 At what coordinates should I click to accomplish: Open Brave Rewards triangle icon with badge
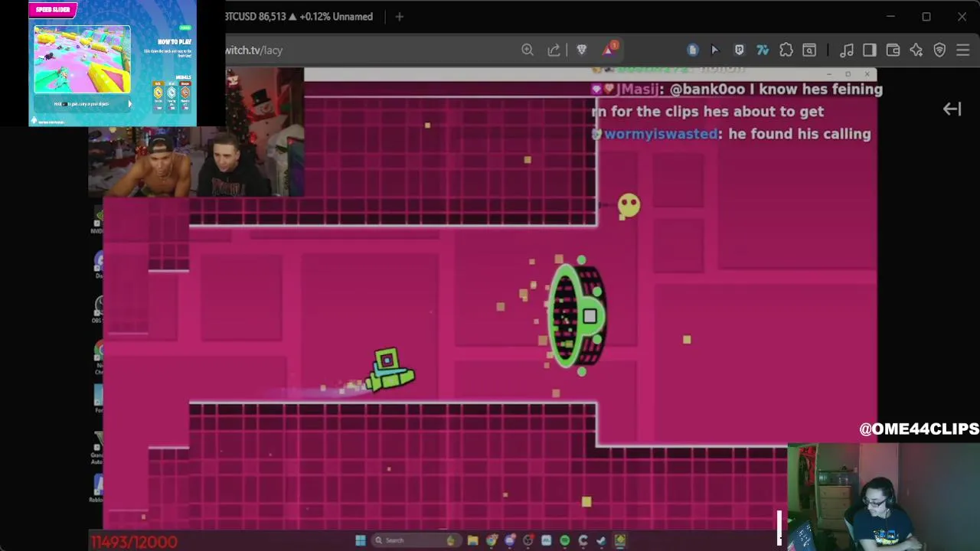coord(609,50)
